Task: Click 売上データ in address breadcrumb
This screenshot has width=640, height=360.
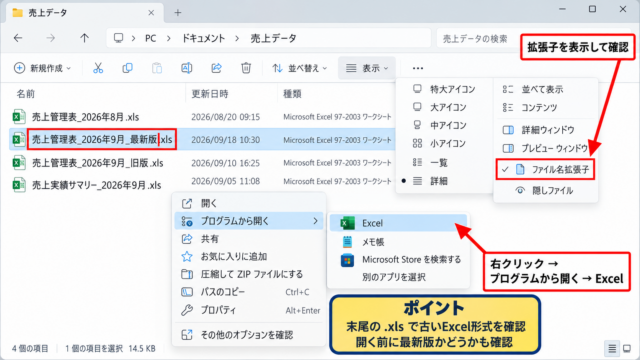Action: 273,38
